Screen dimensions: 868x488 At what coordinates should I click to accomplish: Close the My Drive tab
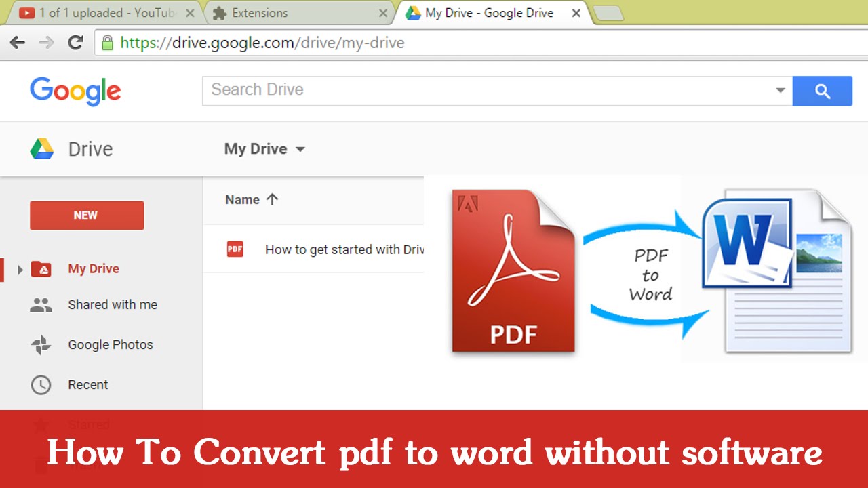click(576, 13)
